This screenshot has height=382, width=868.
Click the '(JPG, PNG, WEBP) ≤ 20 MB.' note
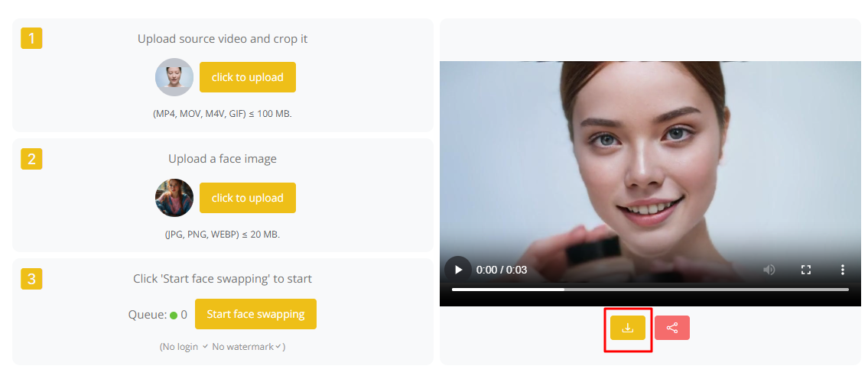(223, 235)
